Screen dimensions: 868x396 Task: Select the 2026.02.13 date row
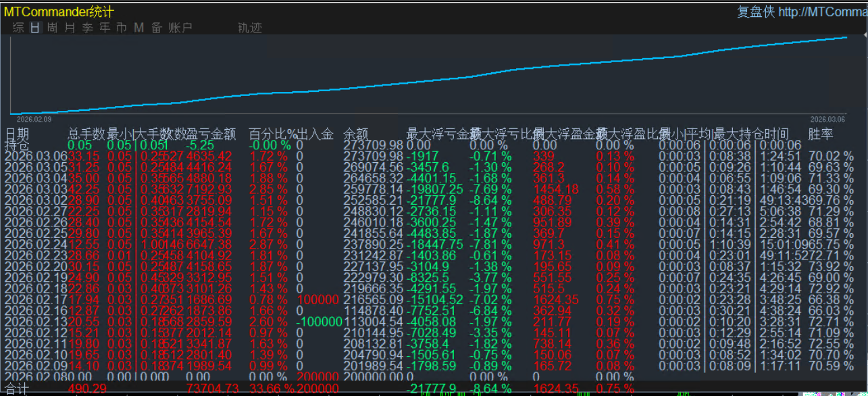pos(36,322)
